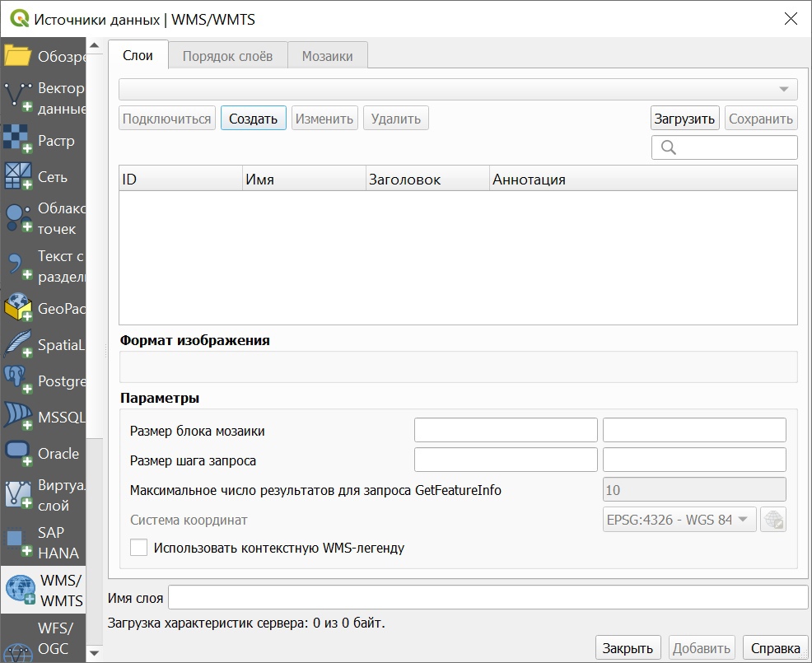Switch to the Мозаики tab
The width and height of the screenshot is (812, 663).
click(x=327, y=56)
